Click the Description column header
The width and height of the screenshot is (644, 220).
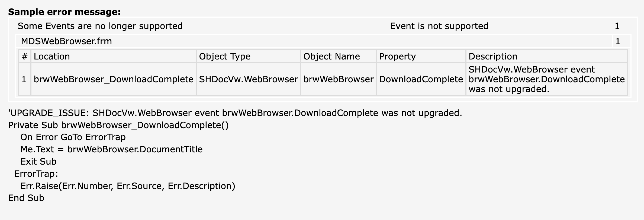(493, 56)
